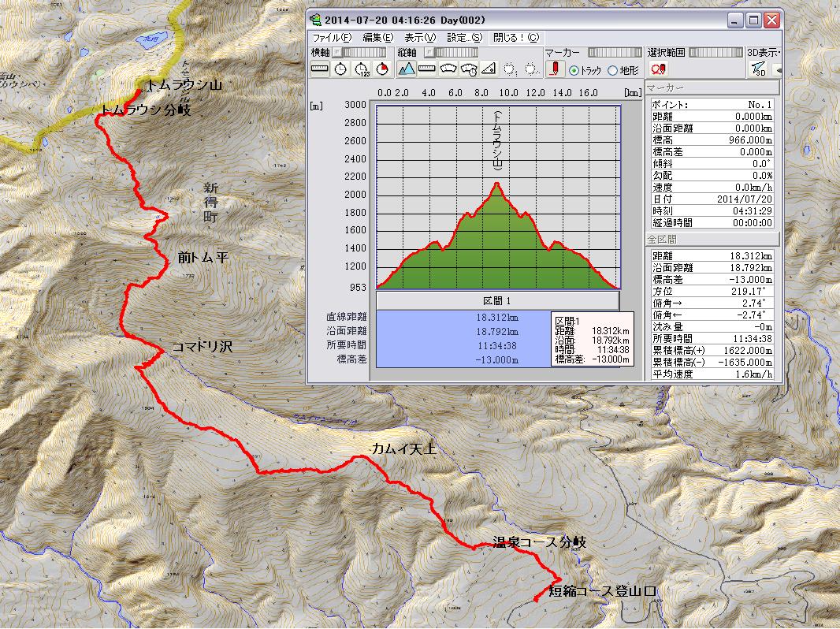840x629 pixels.
Task: Adjust the 選択範囲 slider
Action: coord(716,53)
